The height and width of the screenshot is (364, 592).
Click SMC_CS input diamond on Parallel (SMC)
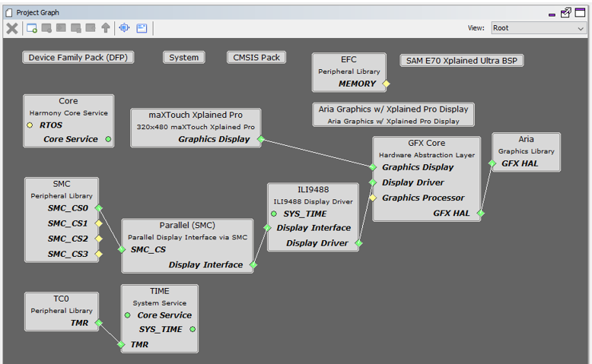[x=122, y=249]
